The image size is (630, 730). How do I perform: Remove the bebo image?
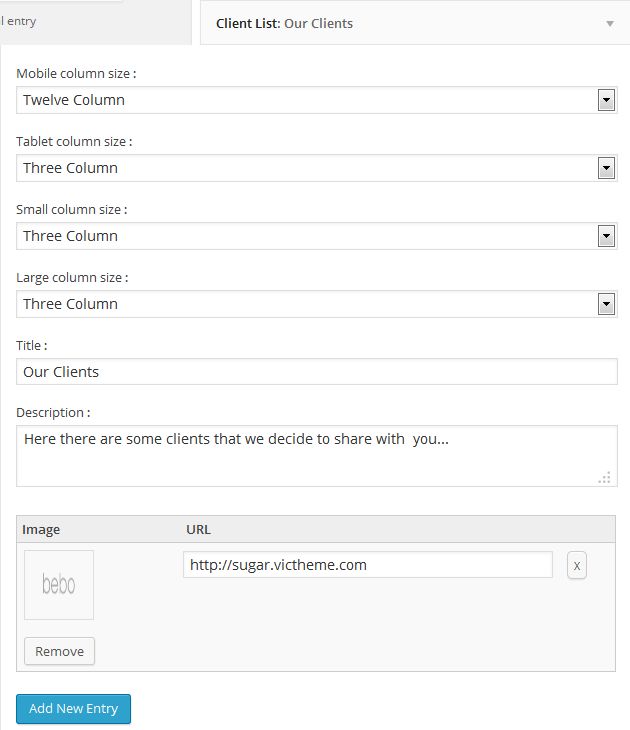(x=60, y=651)
